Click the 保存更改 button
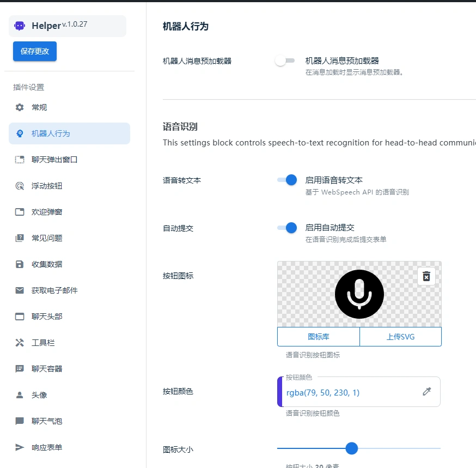Screen dimensions: 476x468 coord(34,51)
